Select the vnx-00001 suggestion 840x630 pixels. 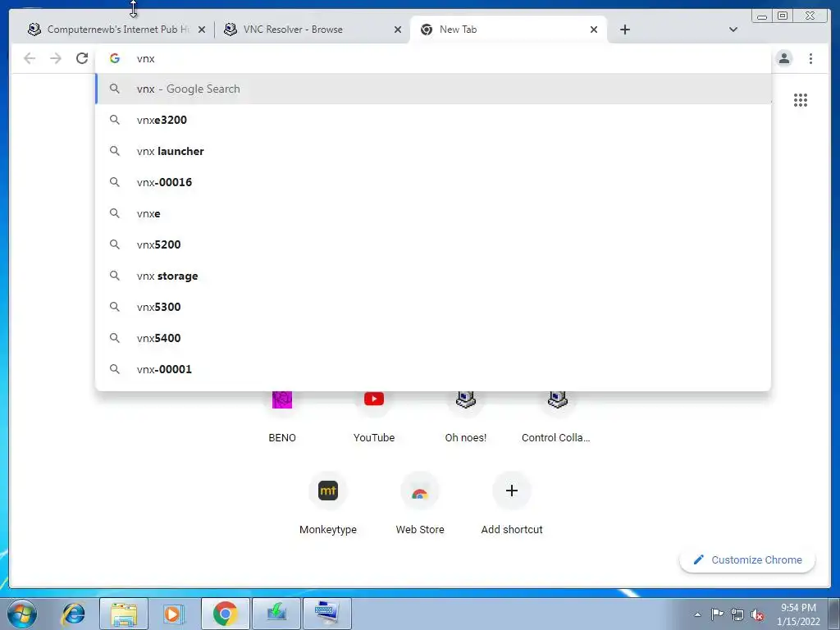point(433,369)
